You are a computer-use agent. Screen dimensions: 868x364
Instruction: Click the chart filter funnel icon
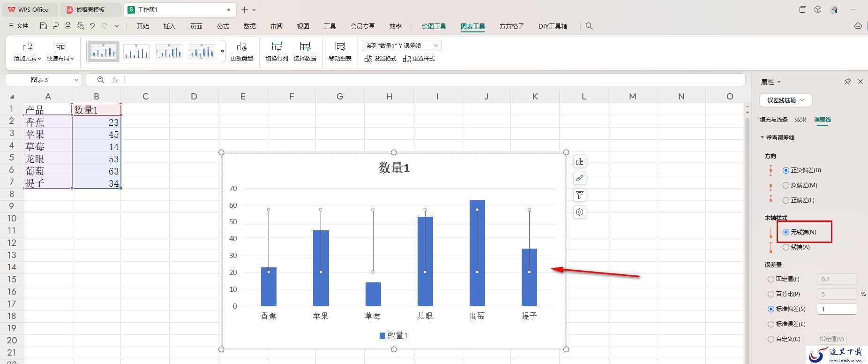point(580,195)
